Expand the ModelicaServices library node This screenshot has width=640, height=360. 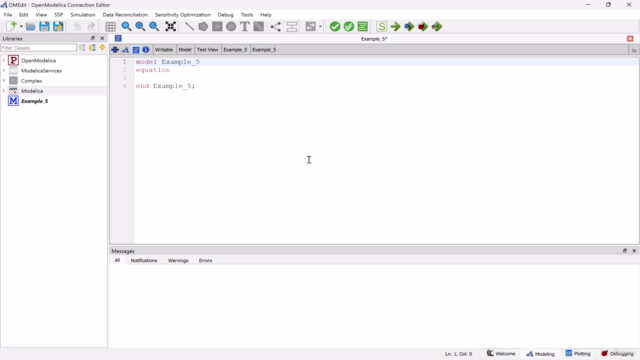pos(4,71)
